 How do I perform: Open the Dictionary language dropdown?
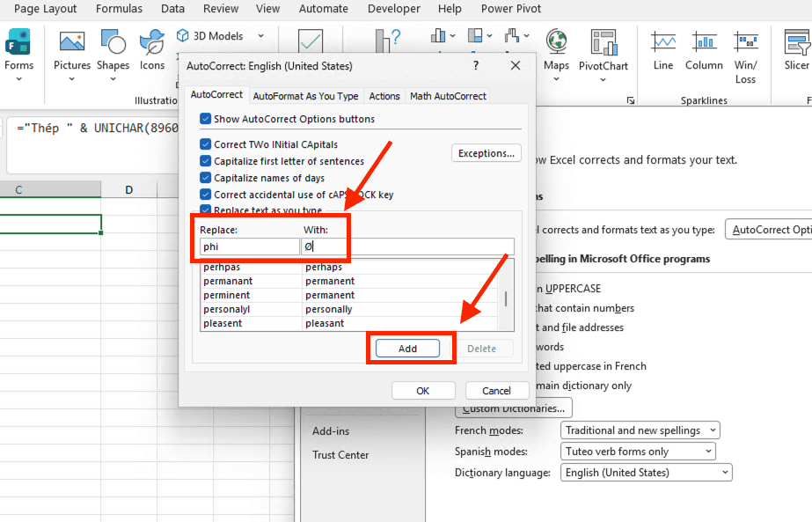pyautogui.click(x=647, y=472)
